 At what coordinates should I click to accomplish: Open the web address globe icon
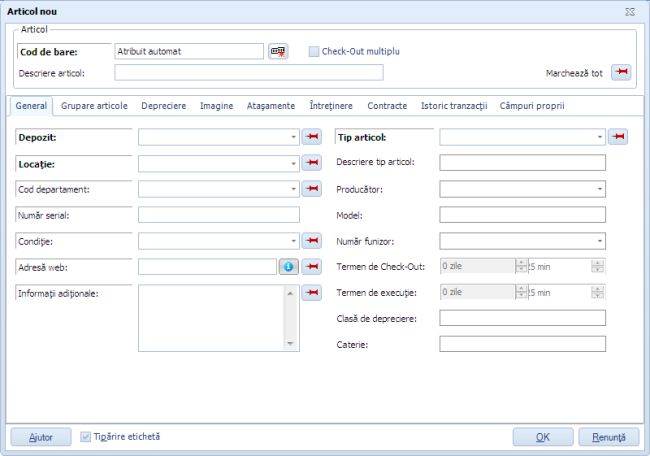click(x=288, y=267)
